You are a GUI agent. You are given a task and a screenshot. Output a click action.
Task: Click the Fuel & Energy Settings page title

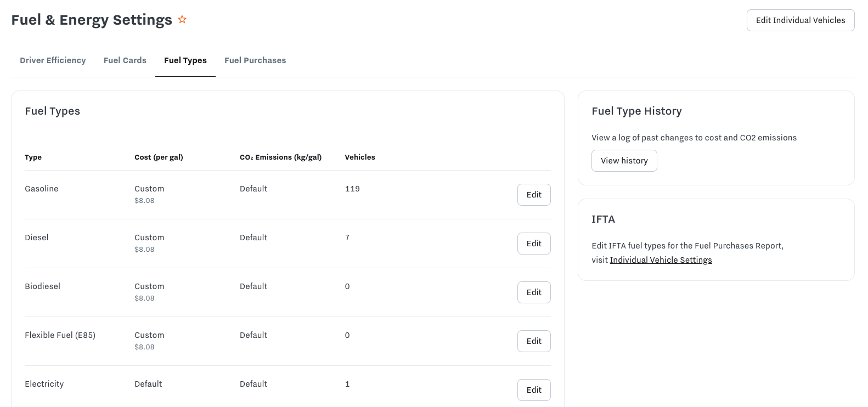[x=92, y=20]
